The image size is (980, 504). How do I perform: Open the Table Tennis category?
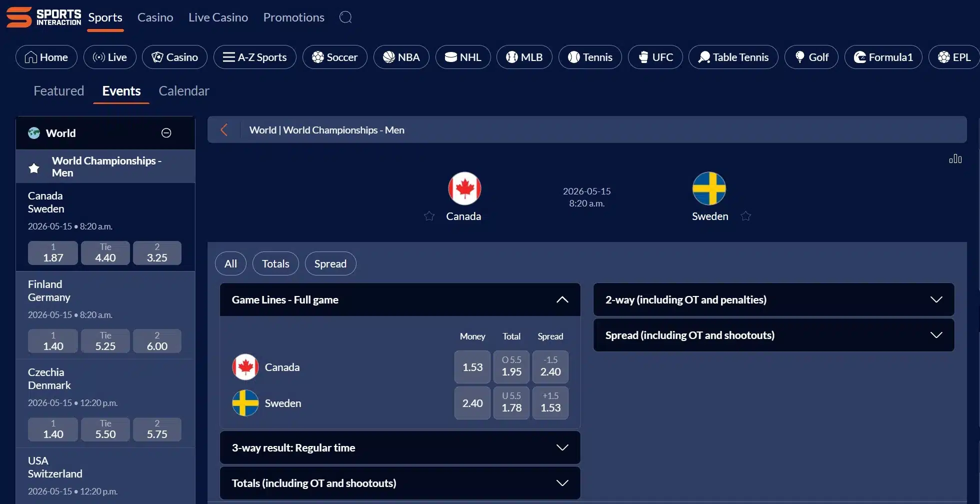pyautogui.click(x=733, y=57)
